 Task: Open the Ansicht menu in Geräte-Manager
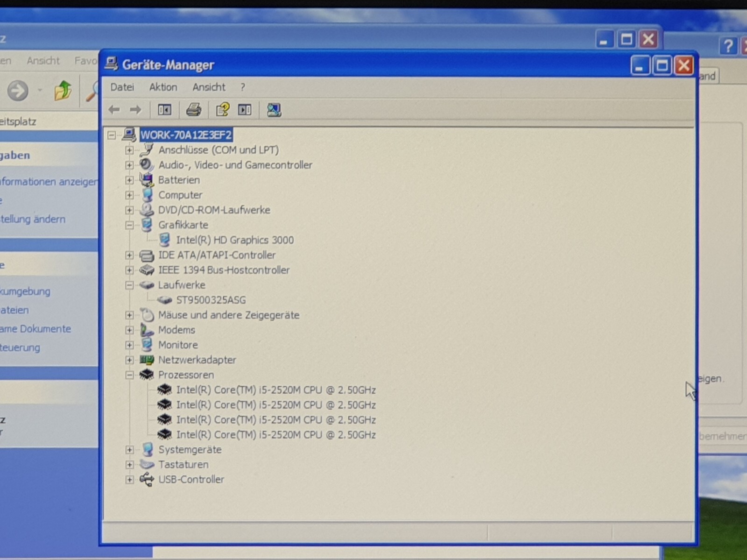(209, 87)
